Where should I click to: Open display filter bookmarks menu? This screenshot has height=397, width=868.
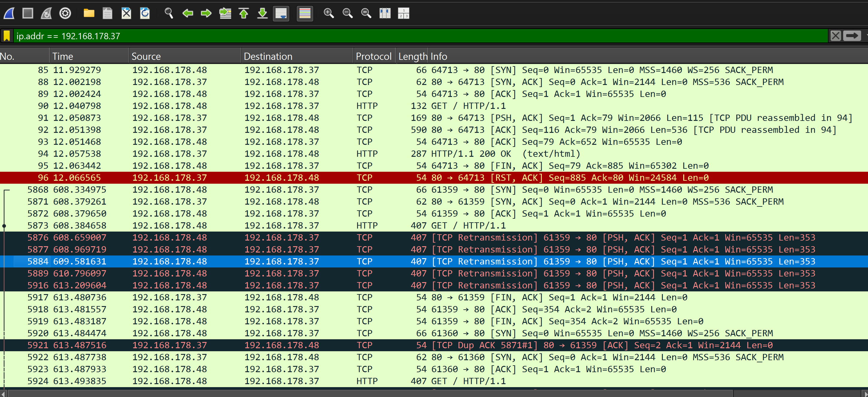[7, 36]
